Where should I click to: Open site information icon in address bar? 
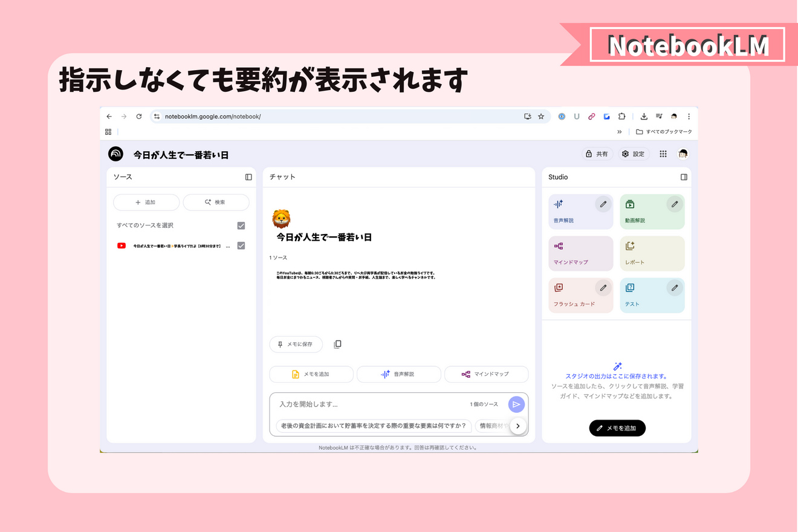(157, 117)
